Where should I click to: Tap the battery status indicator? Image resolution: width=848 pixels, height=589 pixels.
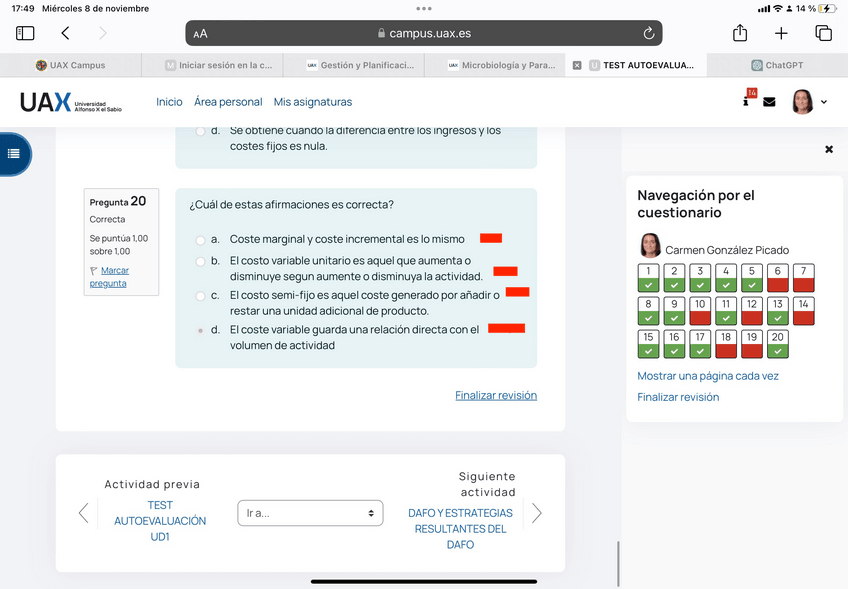pos(827,8)
